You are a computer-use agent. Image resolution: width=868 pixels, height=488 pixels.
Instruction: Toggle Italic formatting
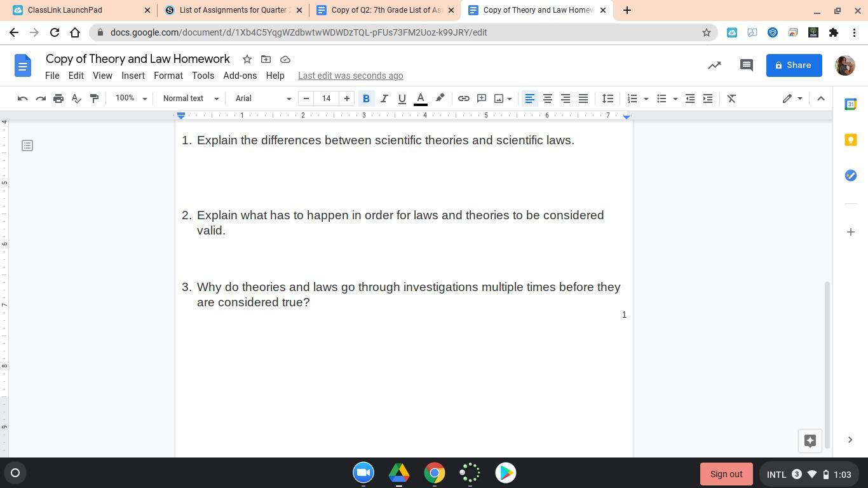(x=384, y=98)
